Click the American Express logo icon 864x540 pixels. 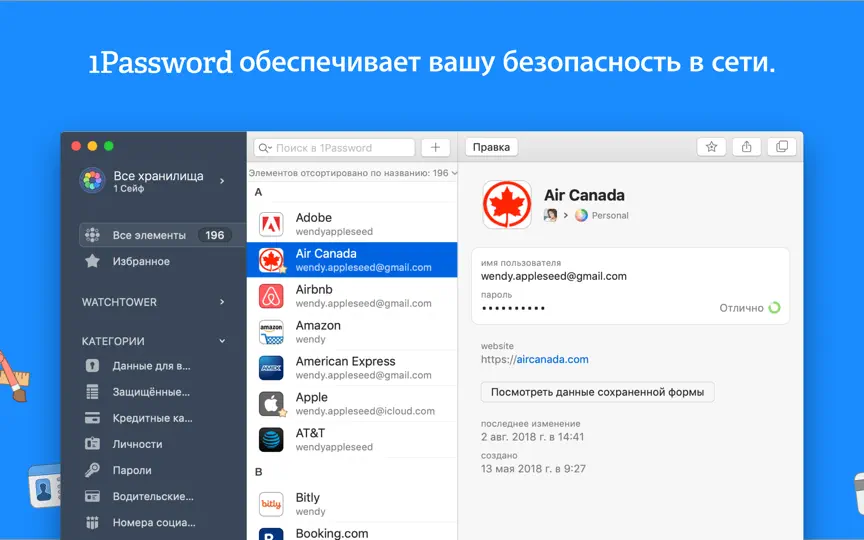[271, 368]
